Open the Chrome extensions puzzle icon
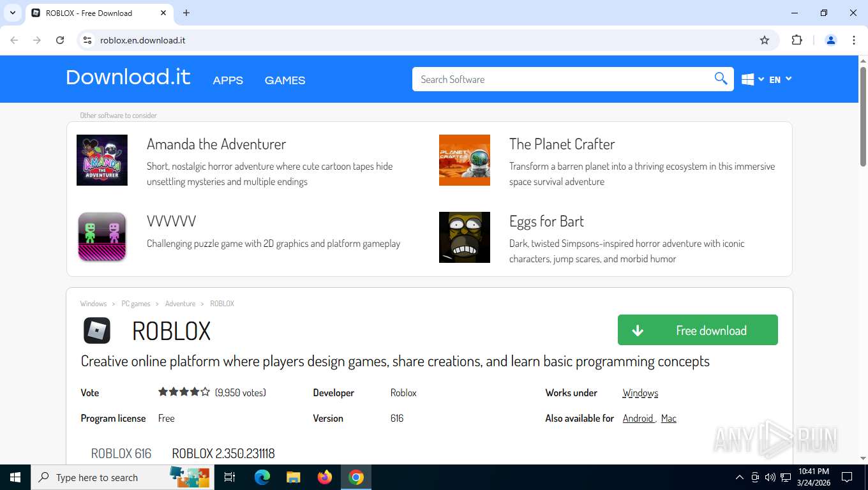 pos(797,40)
